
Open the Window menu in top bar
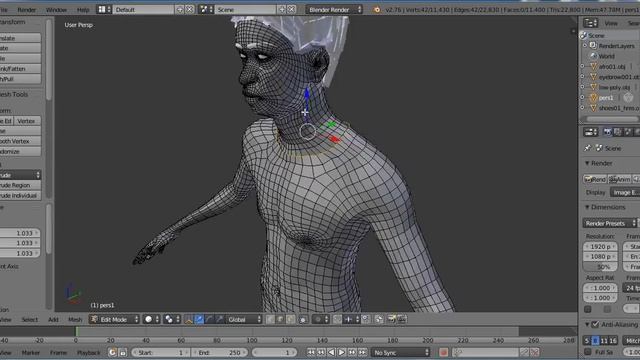[x=56, y=9]
